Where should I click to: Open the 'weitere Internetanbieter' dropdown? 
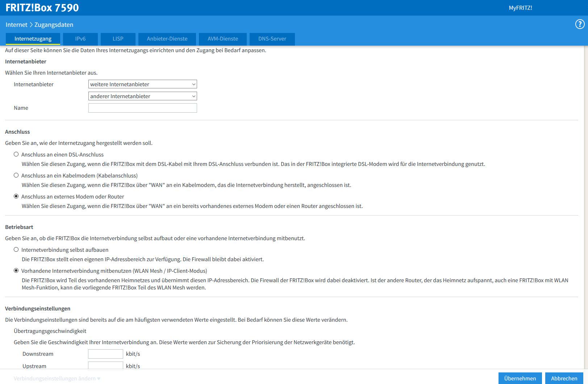click(x=143, y=84)
